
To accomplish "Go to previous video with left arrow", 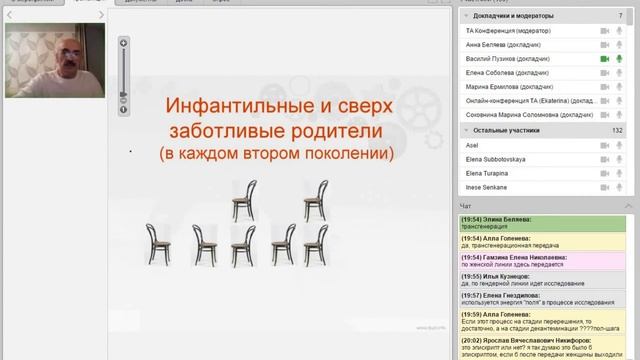I will coord(9,15).
